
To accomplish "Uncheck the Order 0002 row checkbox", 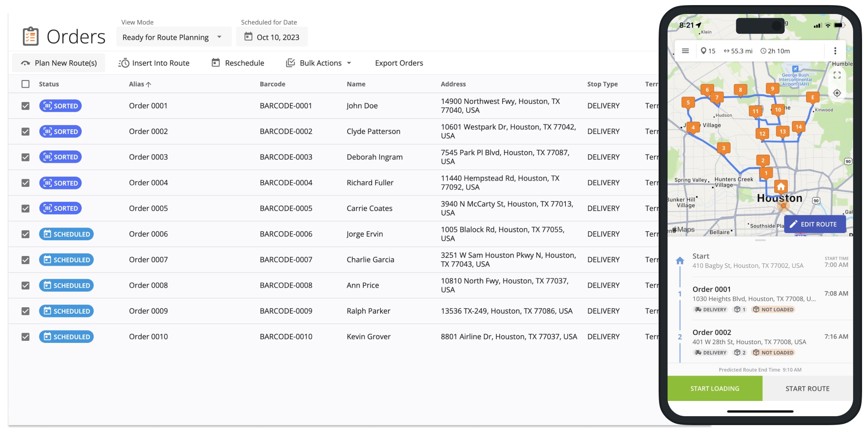I will 25,131.
